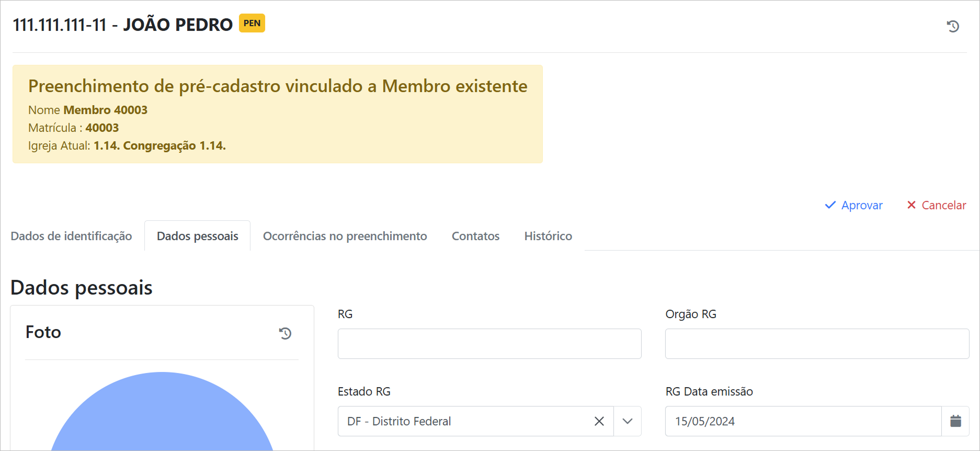Image resolution: width=980 pixels, height=451 pixels.
Task: Switch to Dados de identificação tab
Action: [72, 236]
